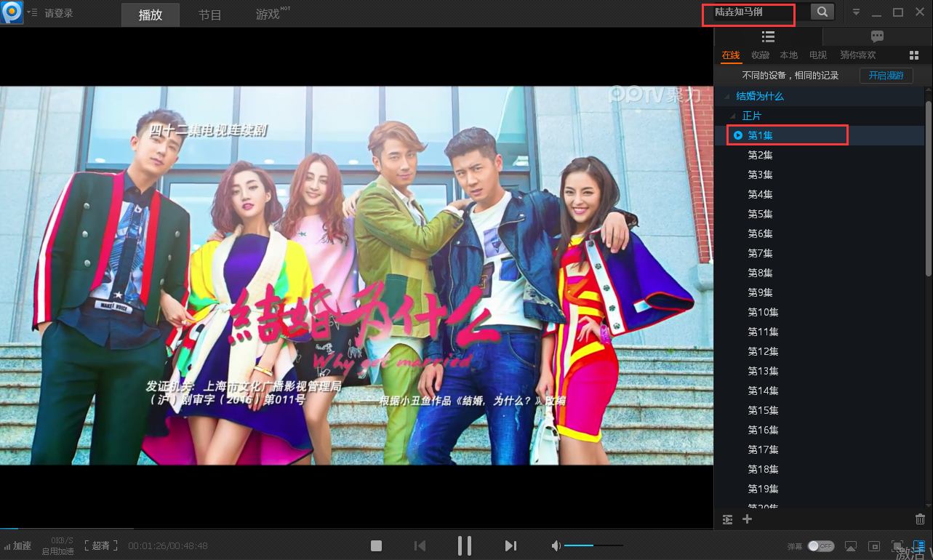Click the 开启漫游 button
The height and width of the screenshot is (560, 933).
click(x=886, y=76)
